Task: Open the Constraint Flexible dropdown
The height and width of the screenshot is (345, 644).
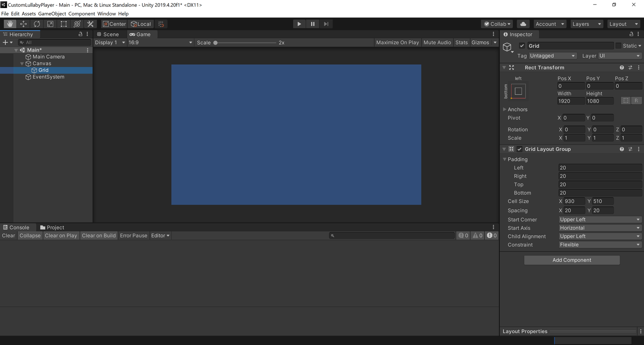Action: [x=600, y=245]
